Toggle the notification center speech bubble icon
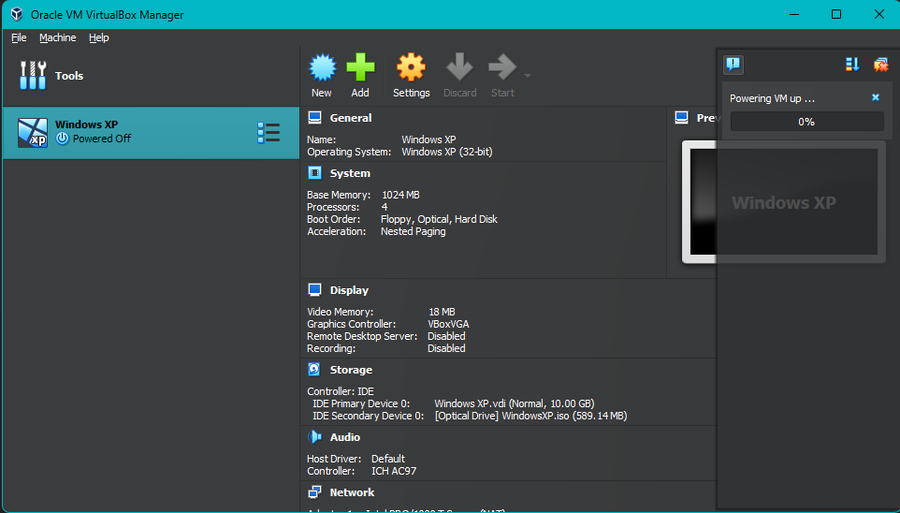Screen dimensions: 900x513 click(733, 64)
